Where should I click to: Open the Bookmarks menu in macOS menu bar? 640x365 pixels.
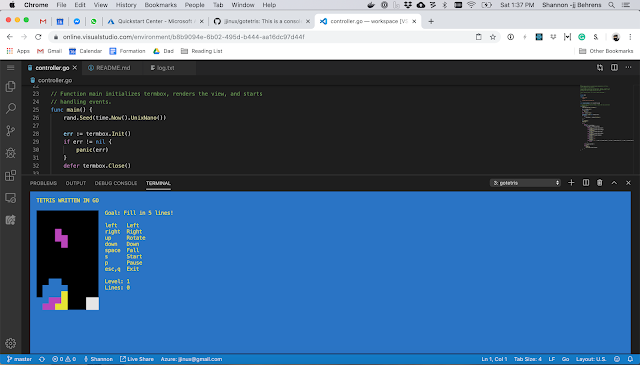[160, 5]
